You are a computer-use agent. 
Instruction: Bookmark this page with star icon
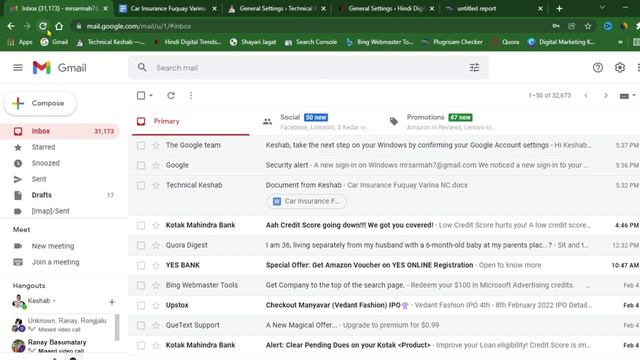pyautogui.click(x=588, y=26)
